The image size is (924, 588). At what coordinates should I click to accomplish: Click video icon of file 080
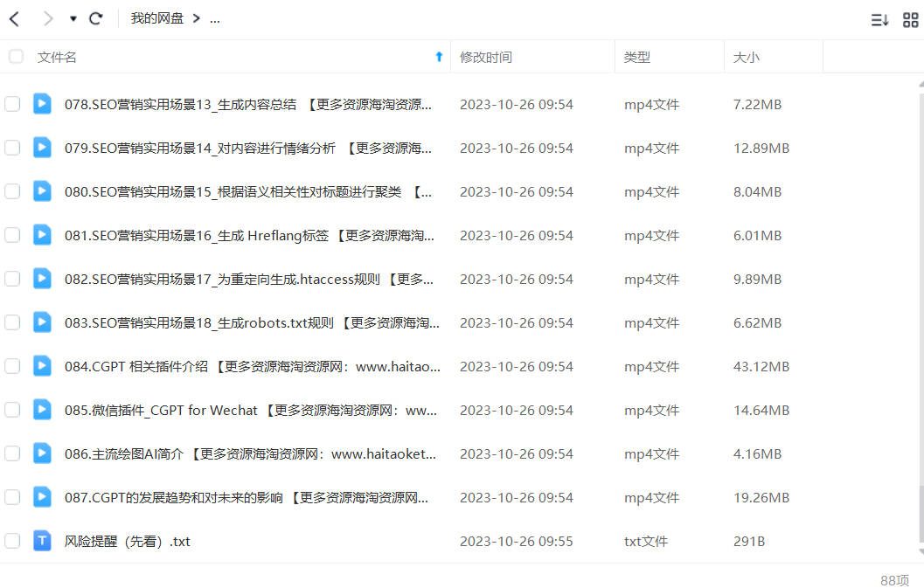tap(42, 190)
